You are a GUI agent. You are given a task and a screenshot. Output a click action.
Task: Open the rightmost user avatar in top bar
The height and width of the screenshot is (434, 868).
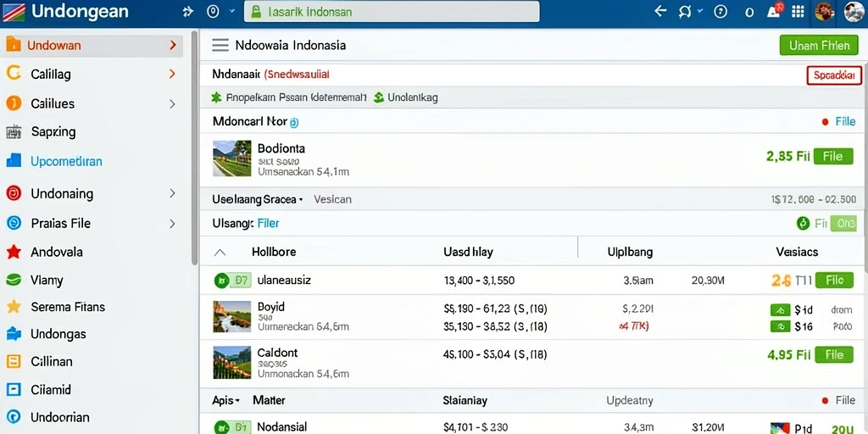tap(854, 12)
